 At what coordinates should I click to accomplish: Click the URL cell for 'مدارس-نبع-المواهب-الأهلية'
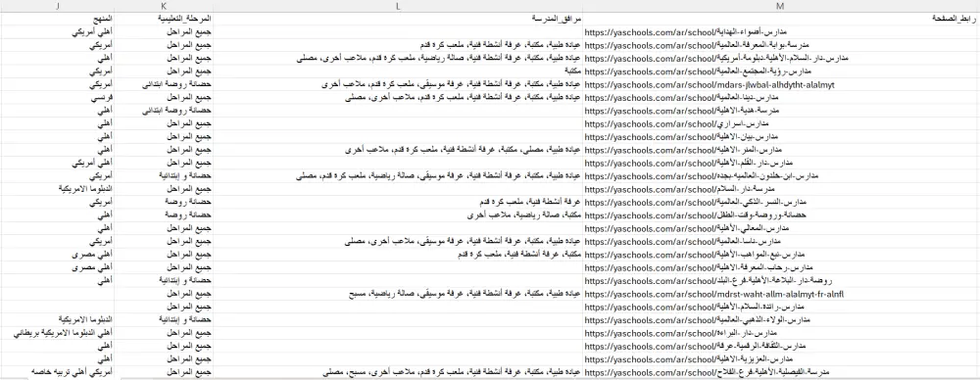tap(781, 255)
